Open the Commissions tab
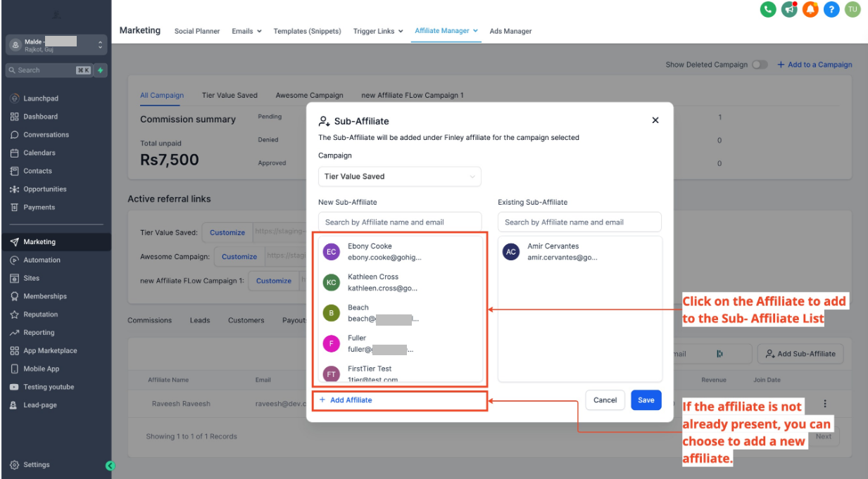Image resolution: width=868 pixels, height=479 pixels. coord(149,320)
